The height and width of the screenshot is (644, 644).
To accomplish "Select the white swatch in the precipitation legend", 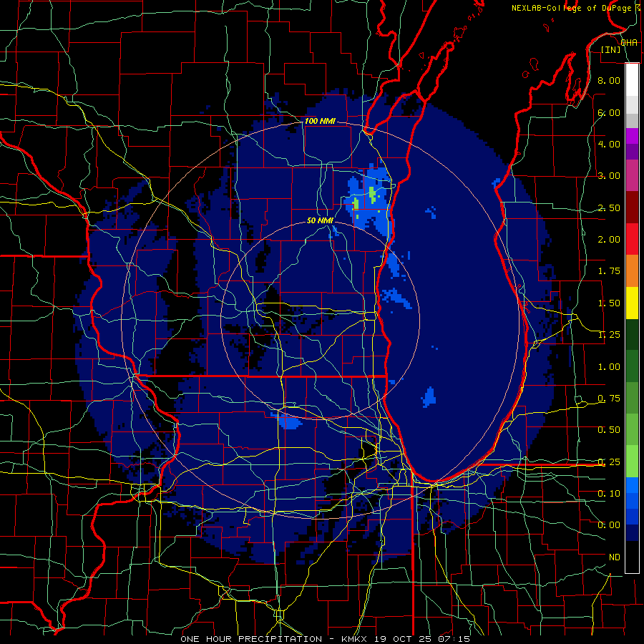I will coord(632,80).
